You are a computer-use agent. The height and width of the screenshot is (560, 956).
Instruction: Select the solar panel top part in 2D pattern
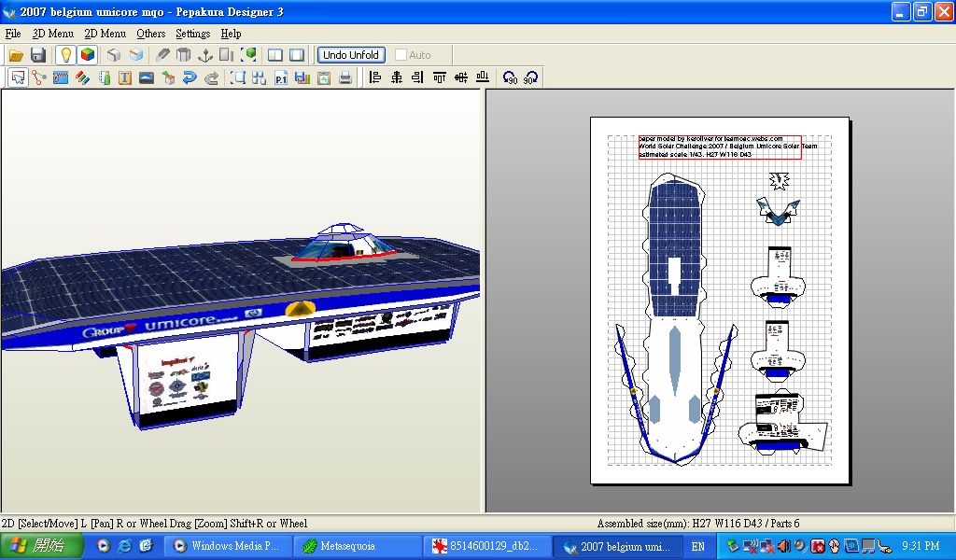[674, 246]
